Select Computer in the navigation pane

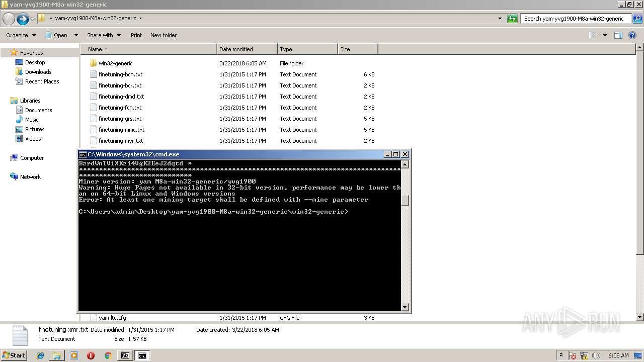[x=32, y=158]
